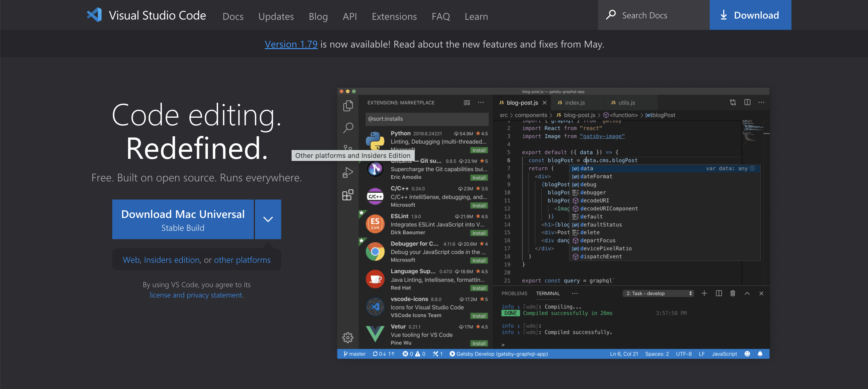Click Download Mac Universal Stable Build button
Viewport: 868px width, 389px height.
tap(183, 219)
